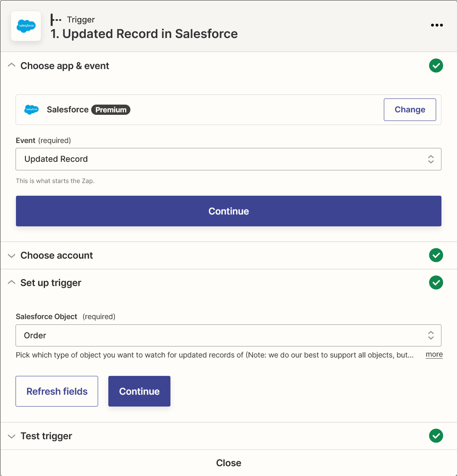457x476 pixels.
Task: Open the Salesforce Object dropdown showing Order
Action: (x=228, y=335)
